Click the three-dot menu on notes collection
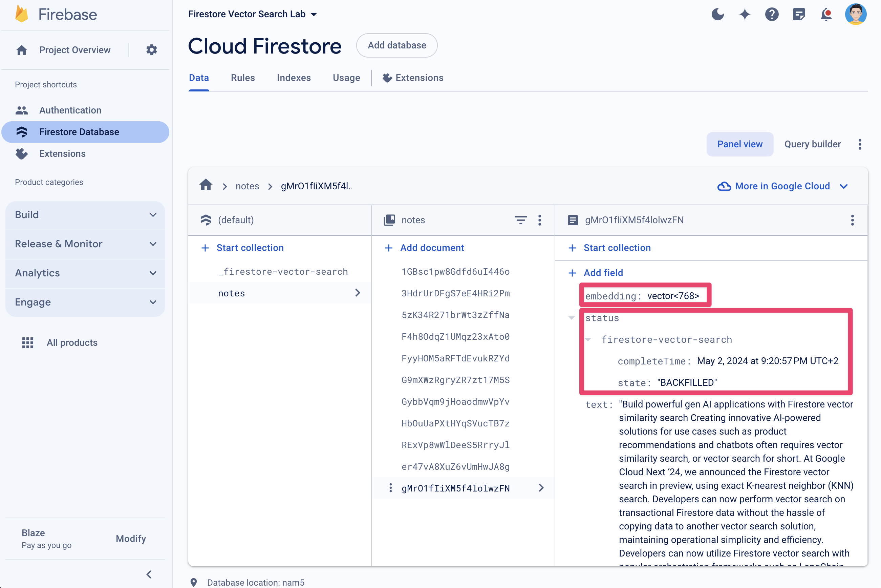The image size is (881, 588). 541,220
